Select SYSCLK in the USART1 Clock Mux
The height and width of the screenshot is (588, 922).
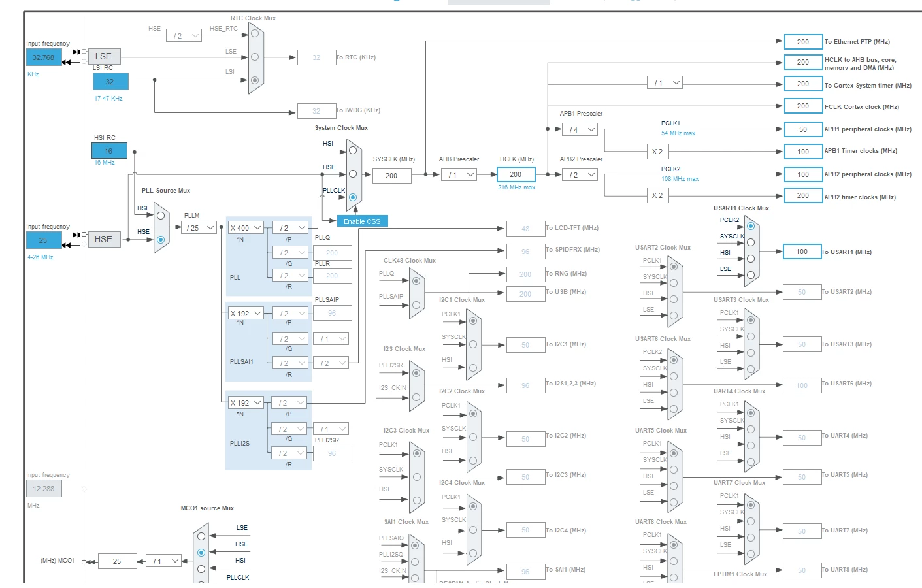[751, 242]
